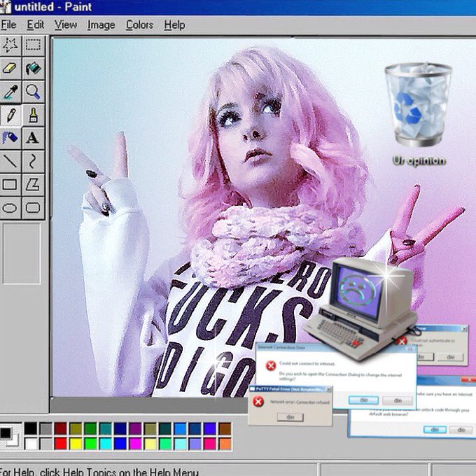Choose the Ellipse tool
The width and height of the screenshot is (476, 476).
(10, 208)
